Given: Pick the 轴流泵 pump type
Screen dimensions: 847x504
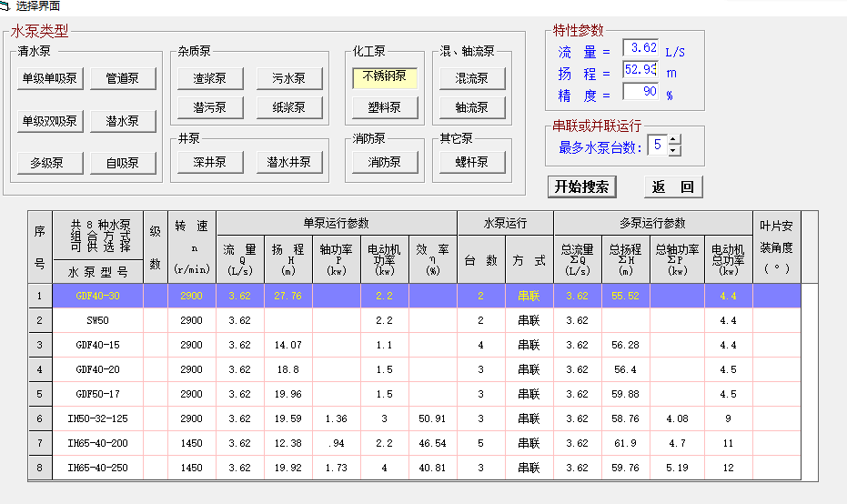Looking at the screenshot, I should point(472,107).
